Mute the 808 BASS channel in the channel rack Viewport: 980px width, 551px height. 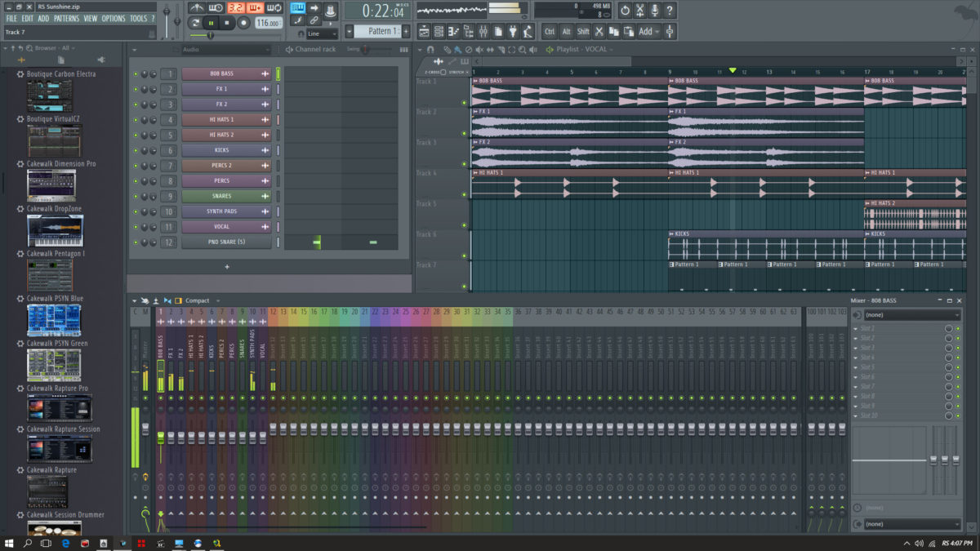(x=136, y=73)
